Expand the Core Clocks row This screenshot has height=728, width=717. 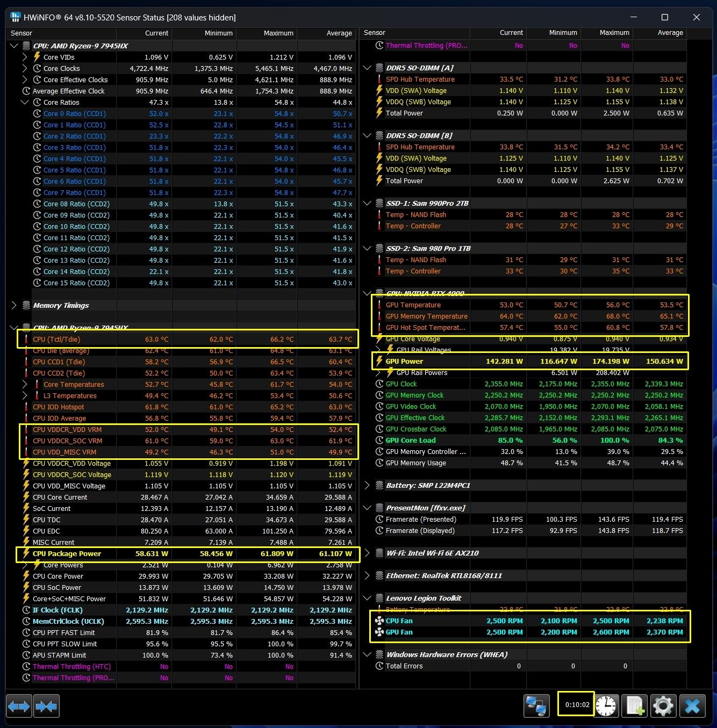point(25,68)
